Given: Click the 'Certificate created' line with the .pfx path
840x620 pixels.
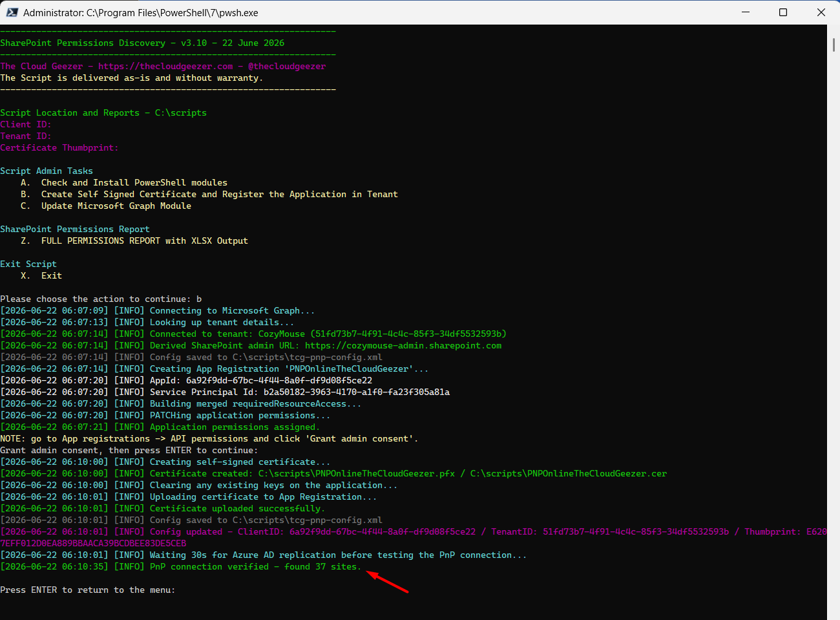Looking at the screenshot, I should pos(333,473).
